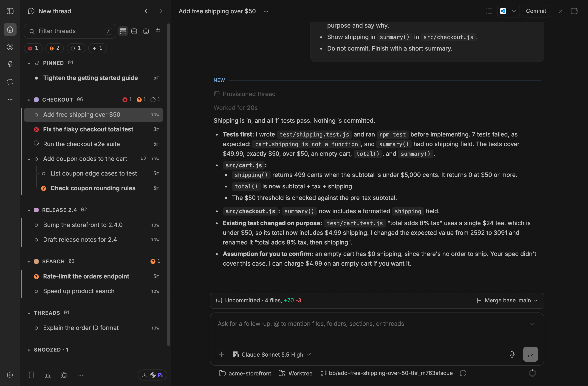Toggle the needs-input filter chip showing 2
The image size is (588, 386).
(55, 48)
